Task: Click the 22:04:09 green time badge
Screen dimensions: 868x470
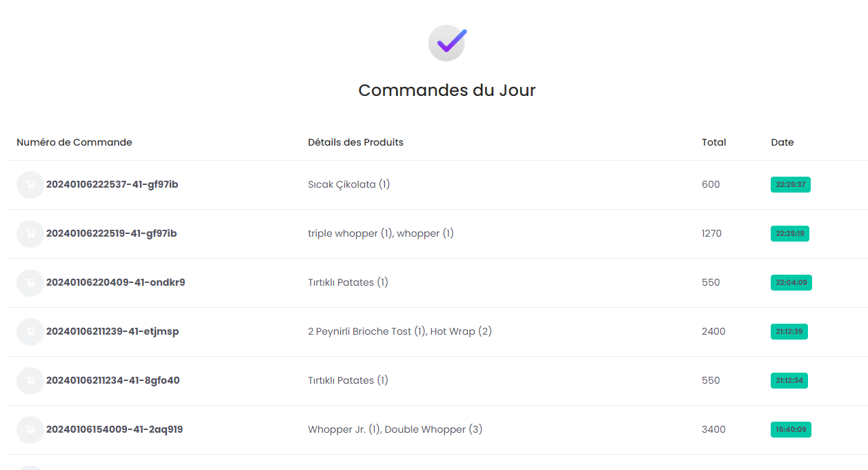Action: tap(791, 282)
